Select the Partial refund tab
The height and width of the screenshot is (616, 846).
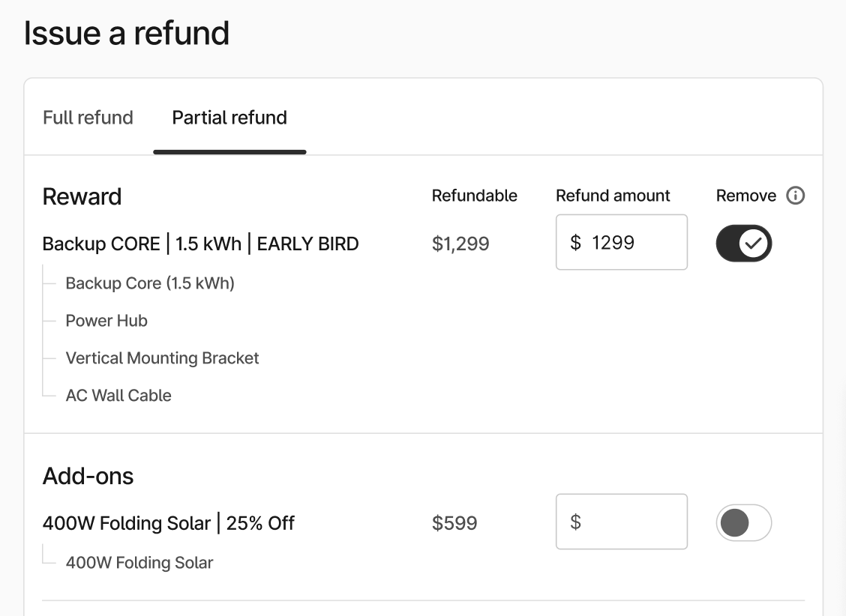[x=229, y=118]
